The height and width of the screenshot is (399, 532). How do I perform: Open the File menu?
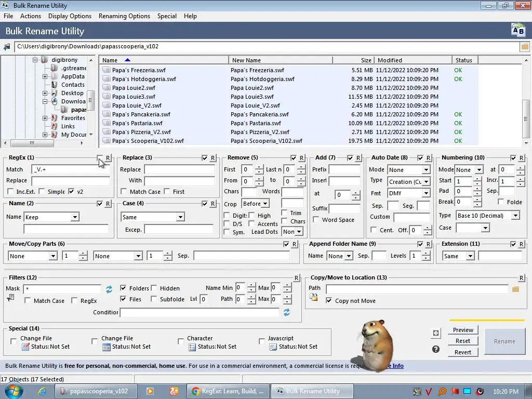8,16
